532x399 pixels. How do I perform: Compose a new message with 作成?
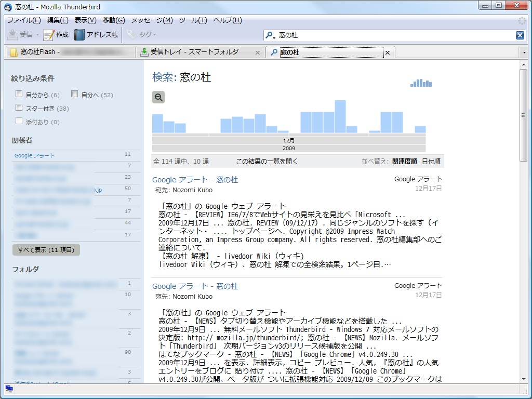pos(56,35)
